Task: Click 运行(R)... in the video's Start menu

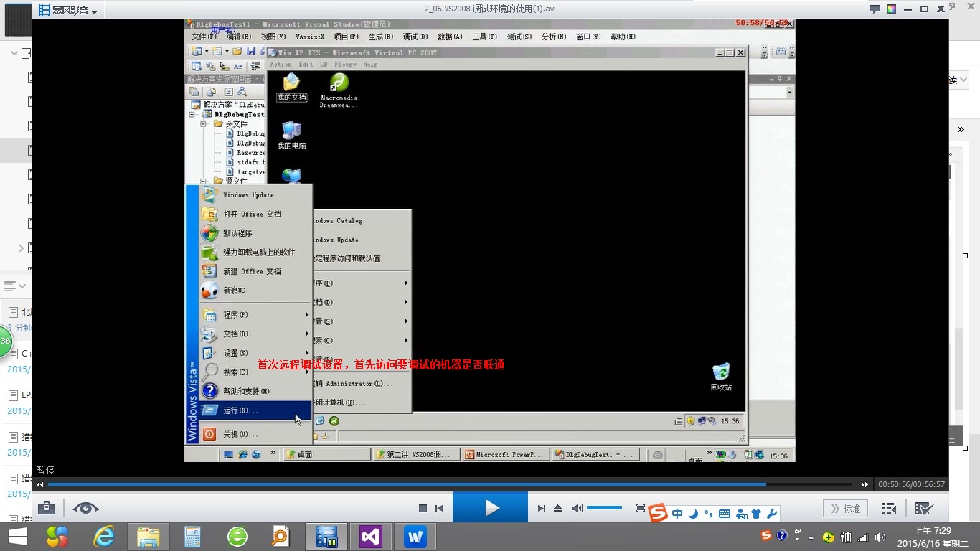Action: pyautogui.click(x=255, y=410)
